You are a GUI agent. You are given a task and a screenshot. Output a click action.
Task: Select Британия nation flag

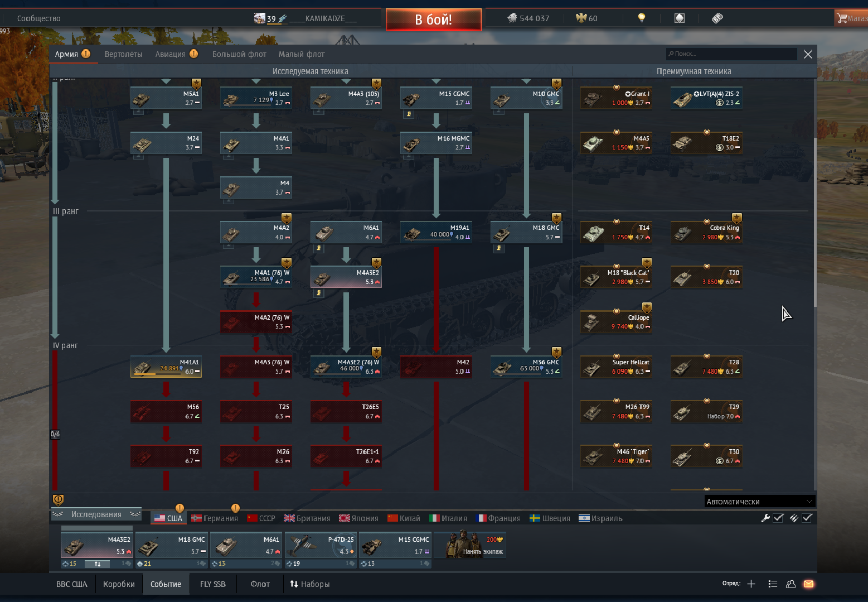[307, 518]
